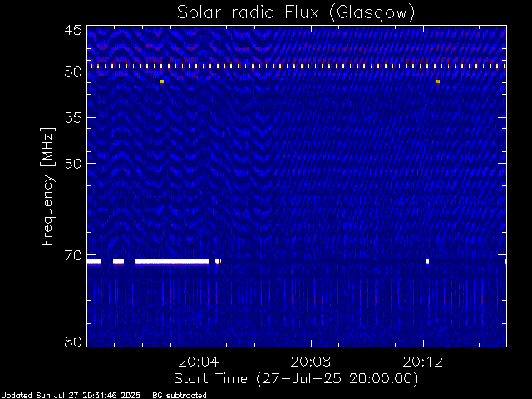Viewport: 532px width, 399px height.
Task: Click the 20:08 time tick label
Action: 310,362
